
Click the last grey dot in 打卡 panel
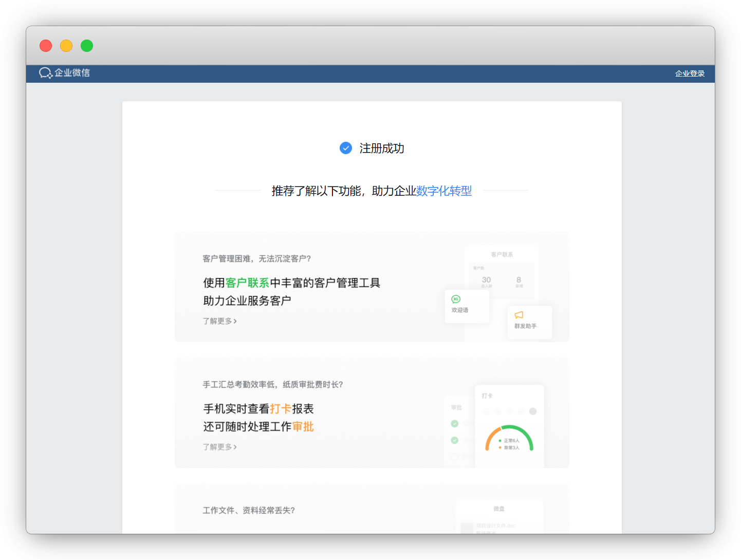(533, 412)
